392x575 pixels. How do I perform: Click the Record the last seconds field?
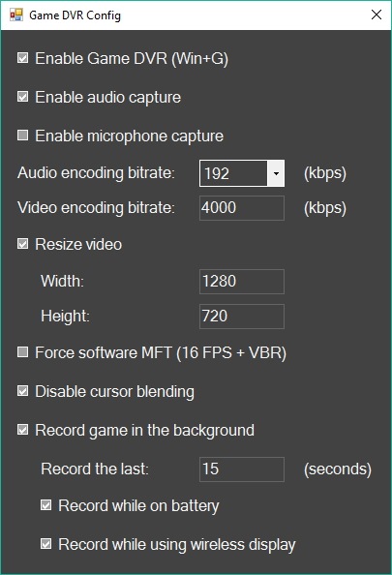click(x=242, y=469)
